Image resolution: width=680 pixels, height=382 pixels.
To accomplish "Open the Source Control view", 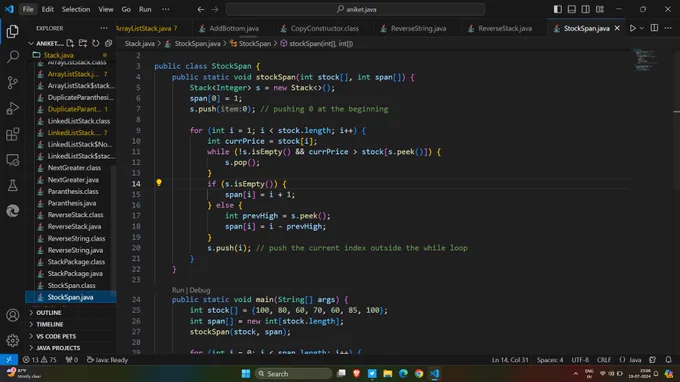I will 13,82.
